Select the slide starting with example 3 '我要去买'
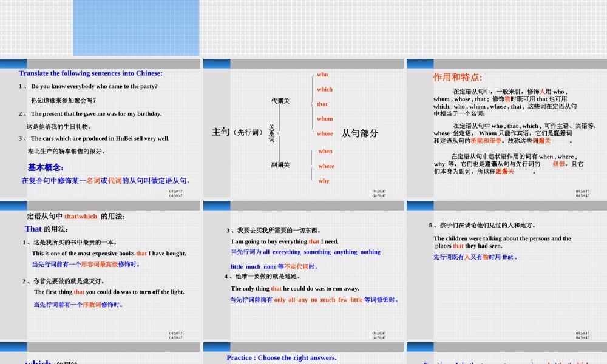 (303, 270)
